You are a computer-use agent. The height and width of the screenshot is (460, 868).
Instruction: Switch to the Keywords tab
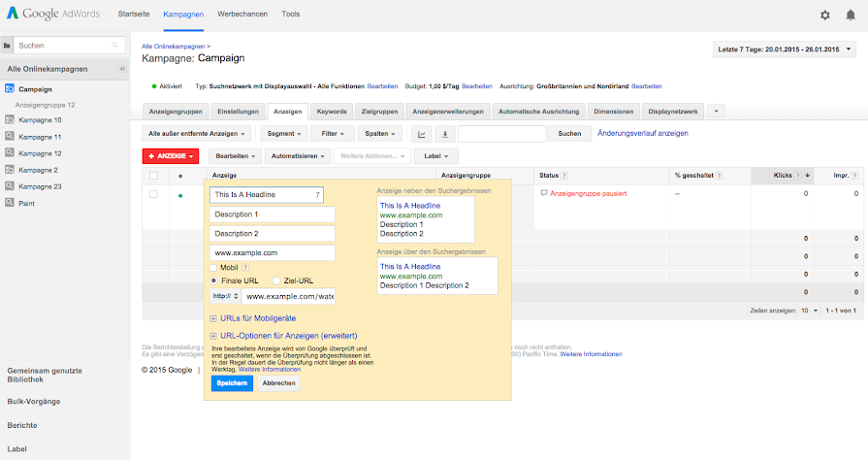click(332, 112)
